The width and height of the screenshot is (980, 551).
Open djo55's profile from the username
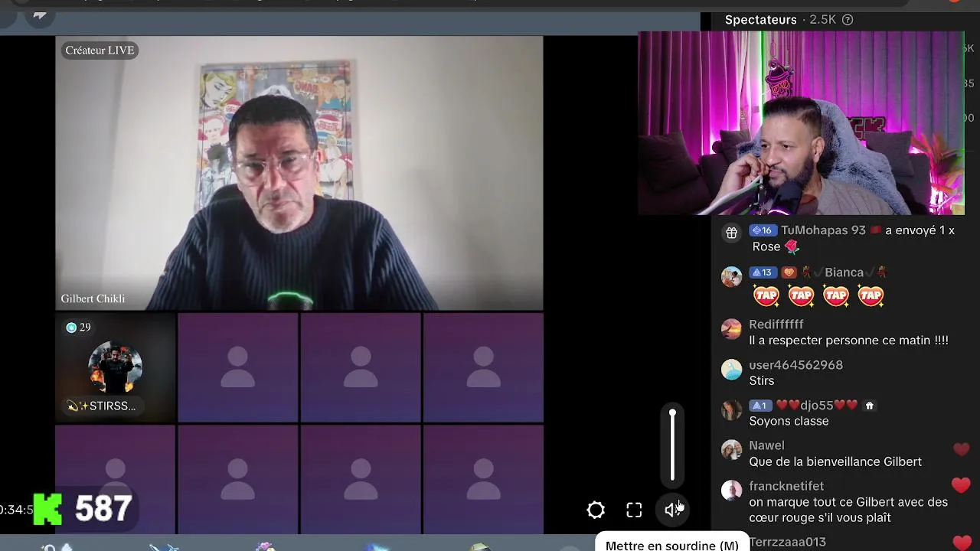[x=817, y=406]
